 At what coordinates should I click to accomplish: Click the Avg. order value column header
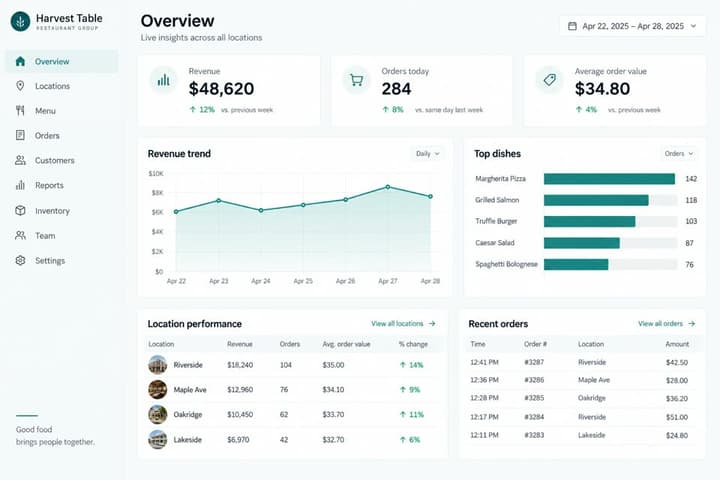tap(346, 344)
